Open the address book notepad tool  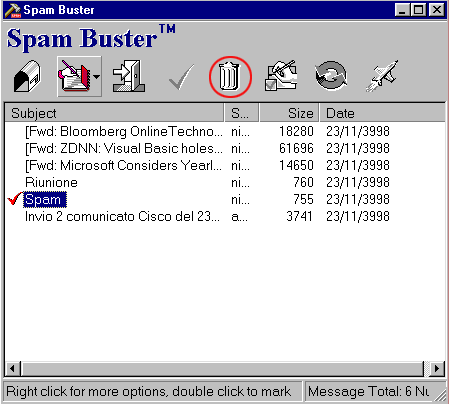(75, 77)
